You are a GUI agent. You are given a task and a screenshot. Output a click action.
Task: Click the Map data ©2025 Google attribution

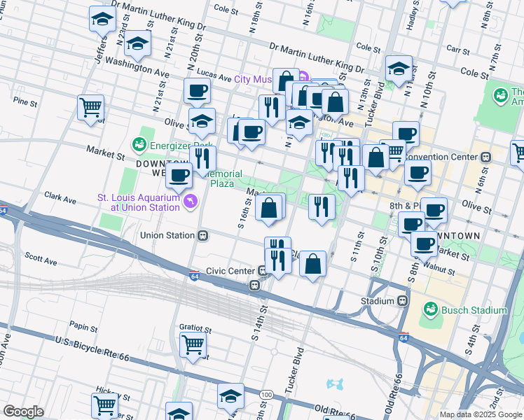pyautogui.click(x=481, y=415)
